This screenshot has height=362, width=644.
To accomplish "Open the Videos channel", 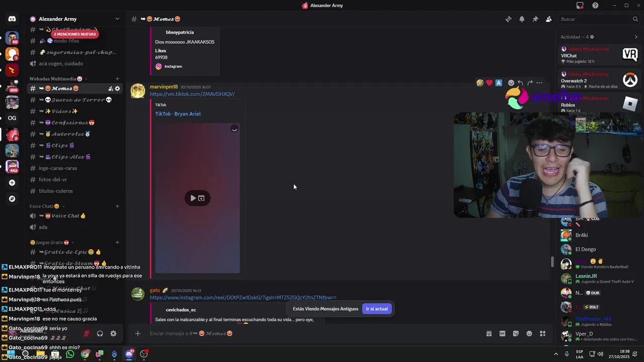I will (75, 111).
